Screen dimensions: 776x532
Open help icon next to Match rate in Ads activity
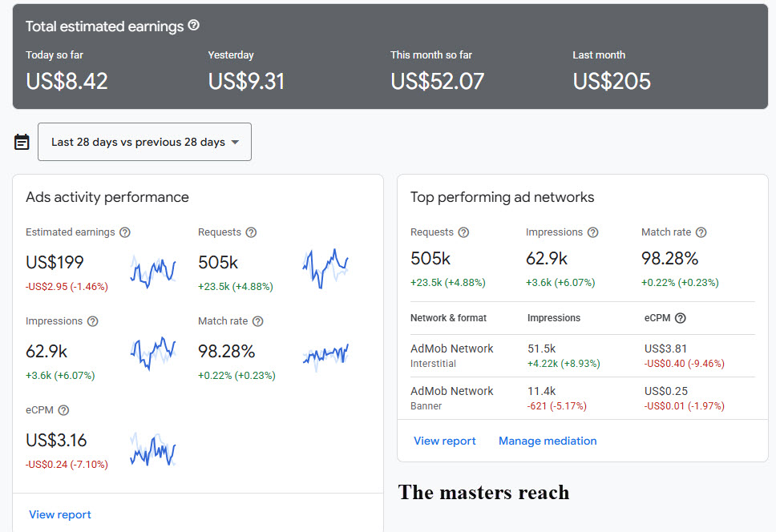[258, 321]
